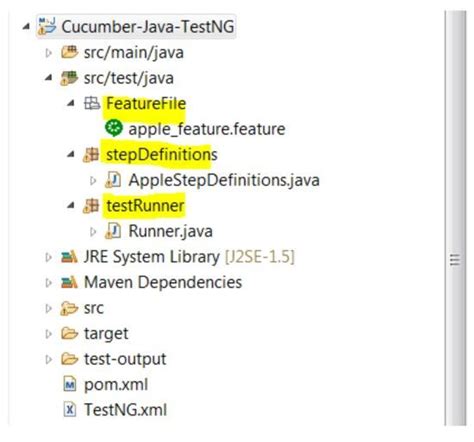
Task: Expand the src/main/java source folder
Action: pyautogui.click(x=49, y=53)
